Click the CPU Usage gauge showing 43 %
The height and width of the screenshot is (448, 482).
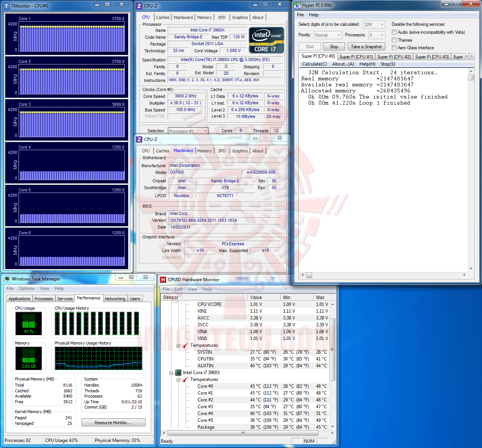(x=28, y=323)
